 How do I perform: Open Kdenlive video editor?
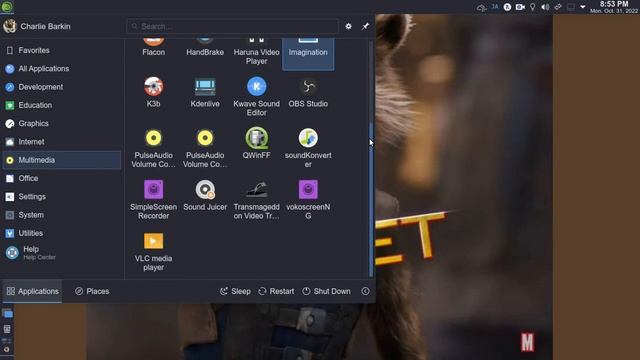[205, 92]
